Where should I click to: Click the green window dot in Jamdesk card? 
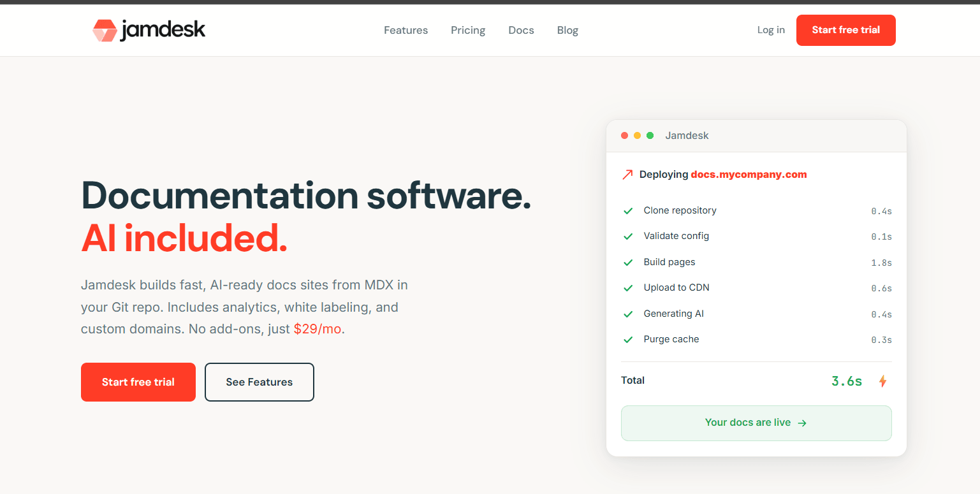click(650, 135)
